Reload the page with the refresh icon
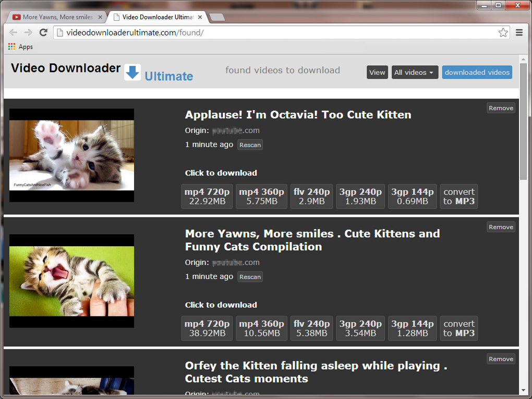 tap(43, 32)
